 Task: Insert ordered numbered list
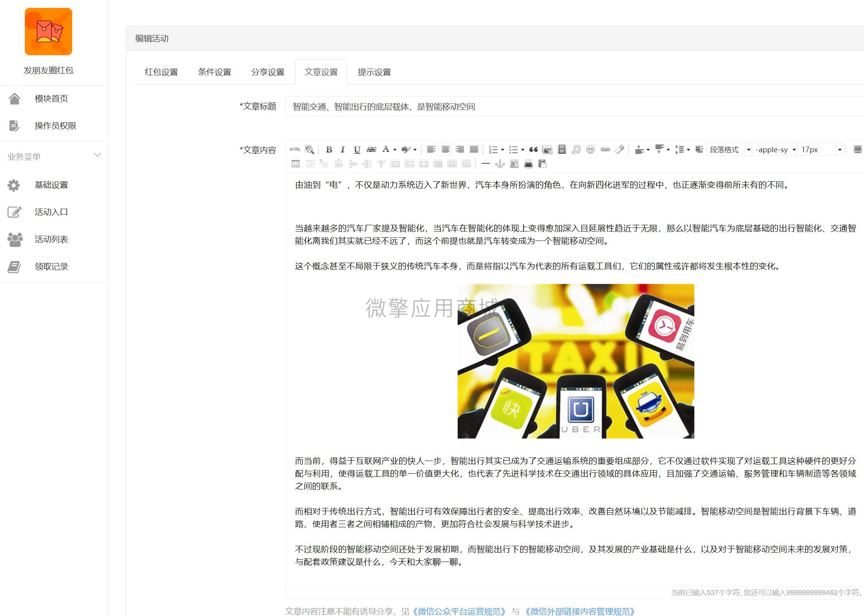[x=493, y=149]
